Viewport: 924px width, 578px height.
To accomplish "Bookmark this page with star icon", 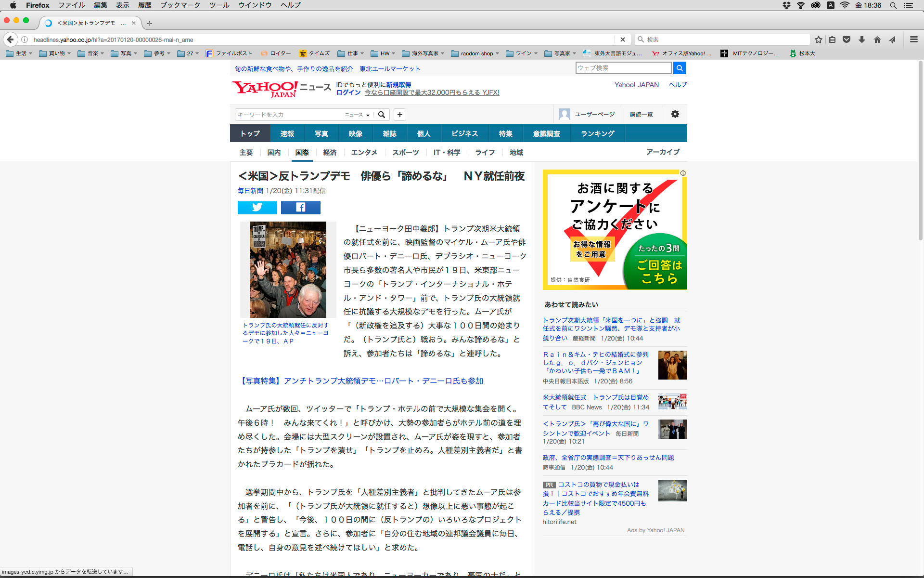I will click(818, 39).
